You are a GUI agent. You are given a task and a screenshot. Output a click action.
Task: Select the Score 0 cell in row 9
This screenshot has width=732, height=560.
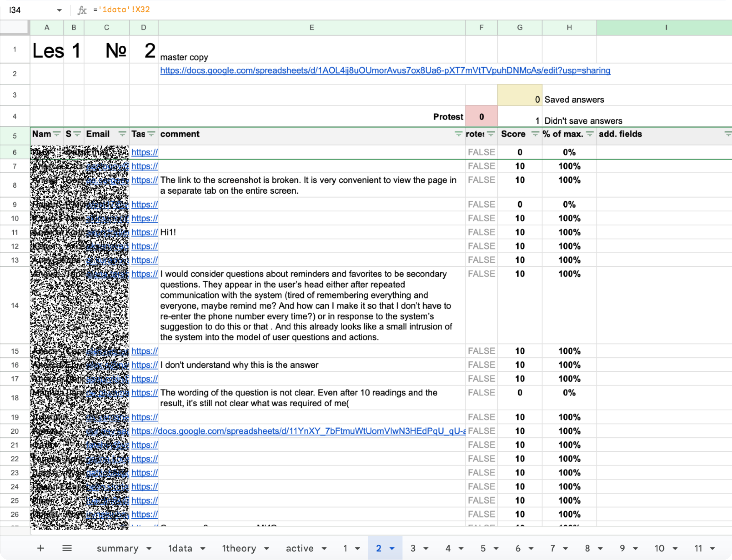tap(520, 205)
